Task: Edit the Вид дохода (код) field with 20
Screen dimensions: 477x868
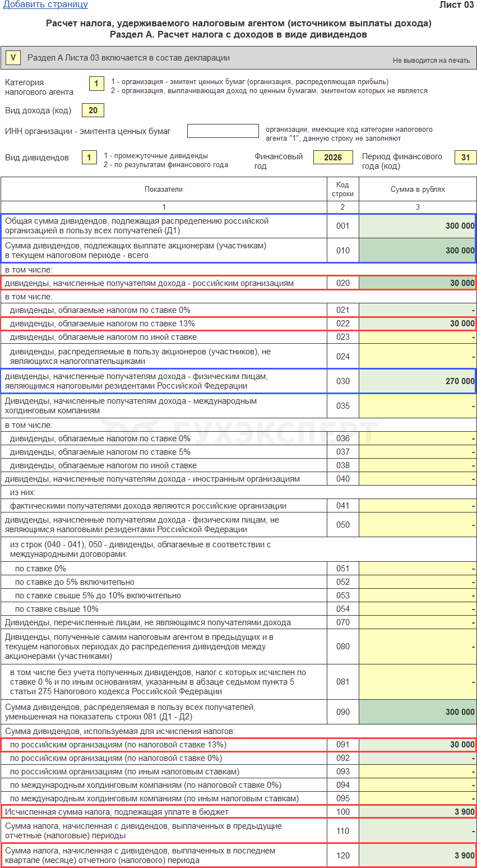Action: pyautogui.click(x=93, y=110)
